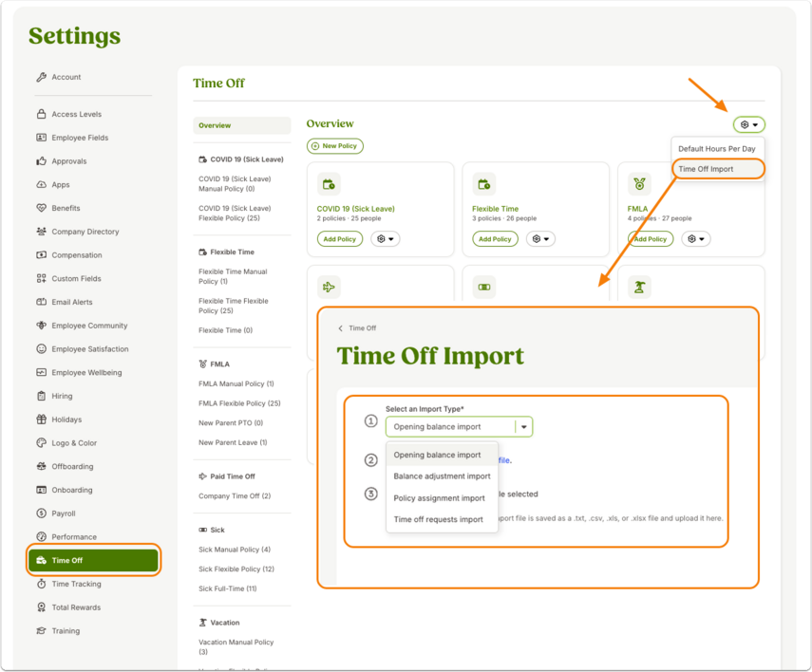Open the COVID 19 (Sick Leave) card title

pos(356,209)
